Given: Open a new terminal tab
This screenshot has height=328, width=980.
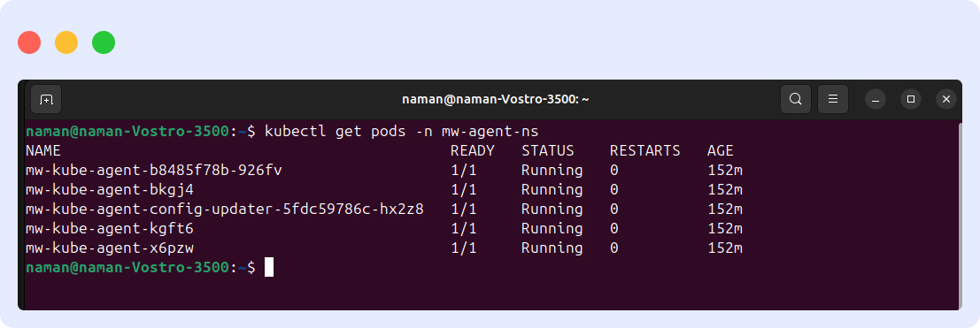Looking at the screenshot, I should point(46,99).
